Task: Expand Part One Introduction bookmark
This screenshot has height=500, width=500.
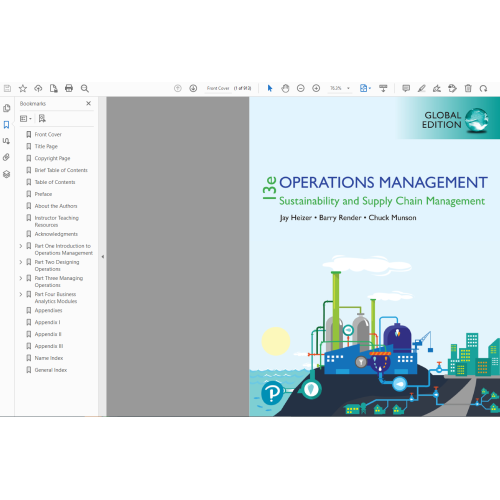Action: [x=21, y=246]
